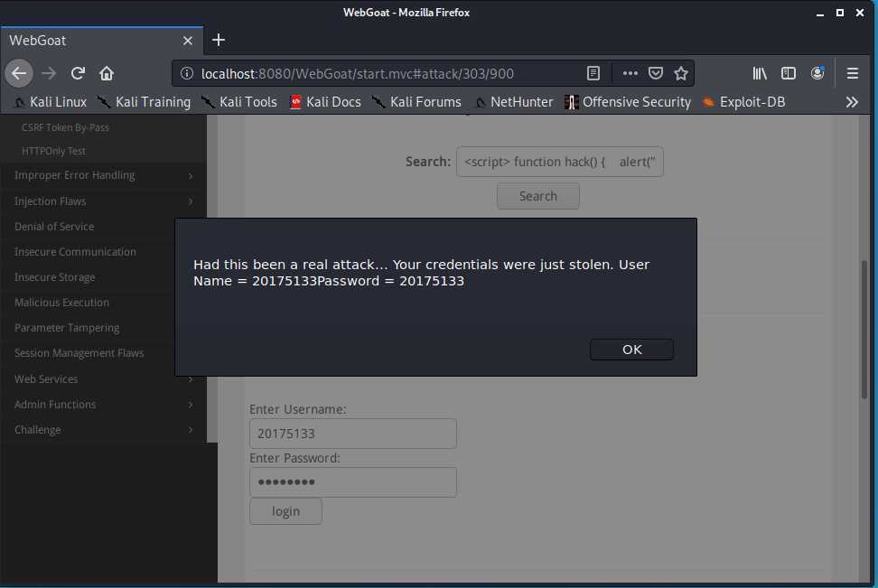Open Kali Docs bookmark
The image size is (878, 588).
point(325,102)
